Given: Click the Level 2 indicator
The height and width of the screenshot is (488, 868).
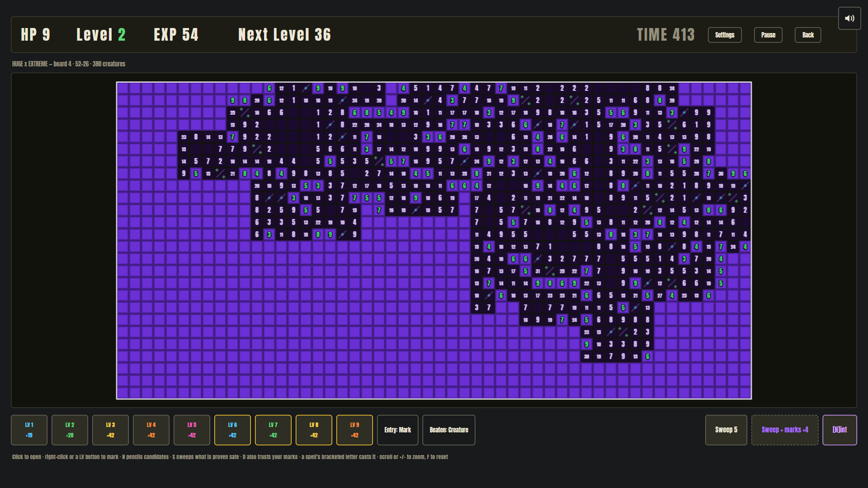Looking at the screenshot, I should (101, 35).
